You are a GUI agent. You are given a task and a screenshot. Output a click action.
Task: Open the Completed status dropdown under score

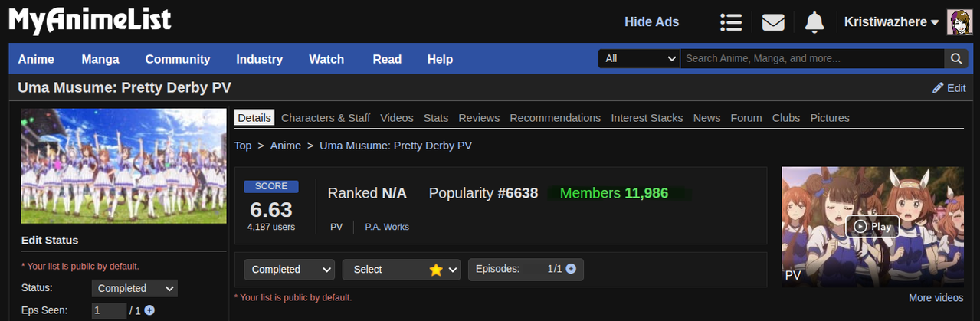point(290,270)
